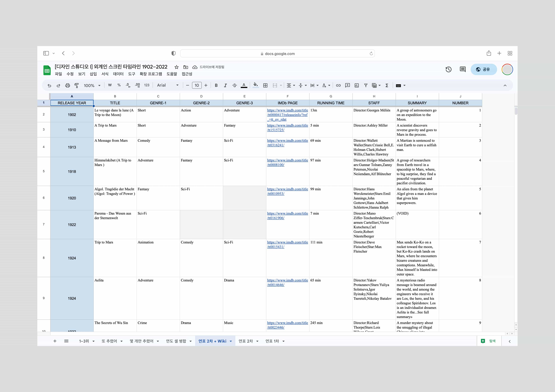
Task: Select the paint format tool
Action: click(76, 86)
